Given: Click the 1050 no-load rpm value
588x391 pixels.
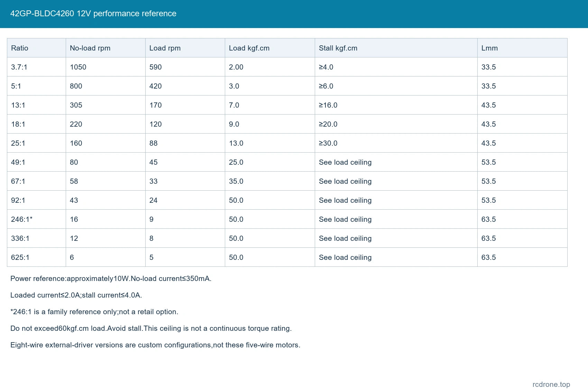Looking at the screenshot, I should pos(78,67).
